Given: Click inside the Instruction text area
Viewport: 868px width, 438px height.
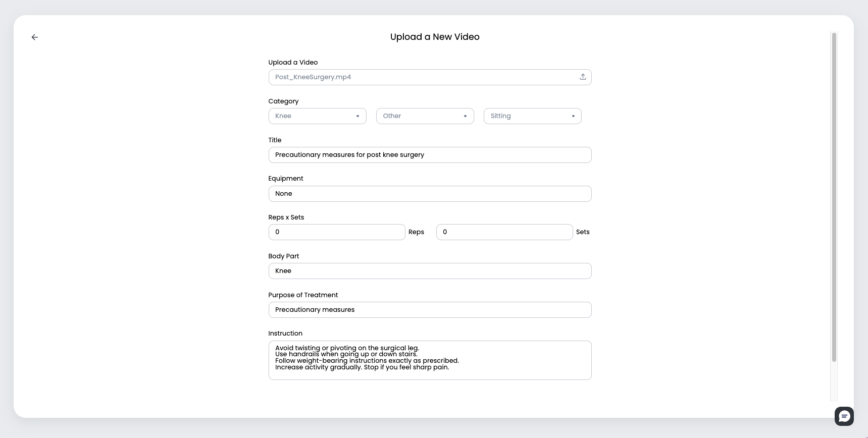Looking at the screenshot, I should (430, 360).
